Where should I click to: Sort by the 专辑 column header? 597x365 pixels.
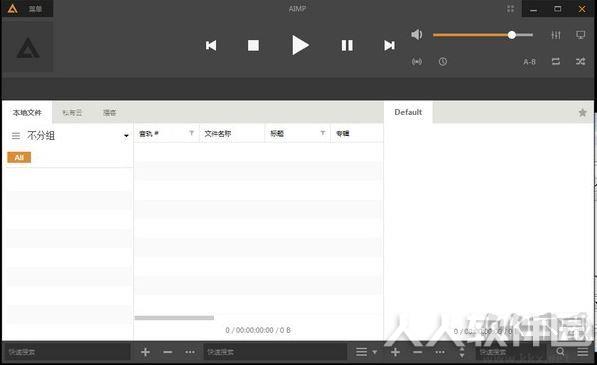[x=343, y=134]
